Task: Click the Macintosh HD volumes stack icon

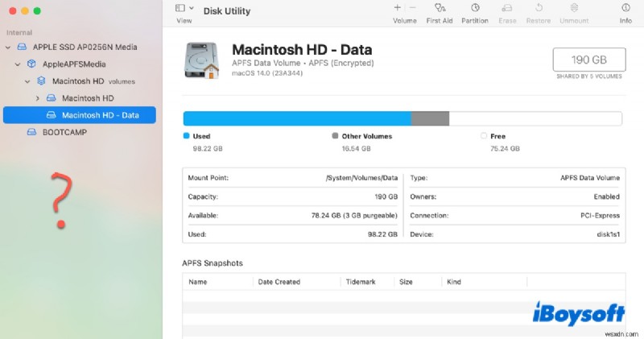Action: pos(42,81)
